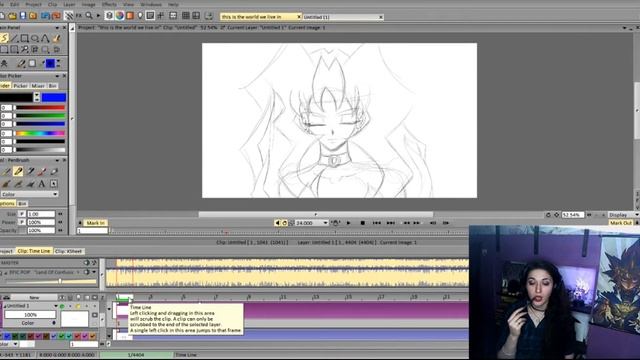Toggle the Size pressure P button
The width and height of the screenshot is (640, 360).
click(x=22, y=214)
